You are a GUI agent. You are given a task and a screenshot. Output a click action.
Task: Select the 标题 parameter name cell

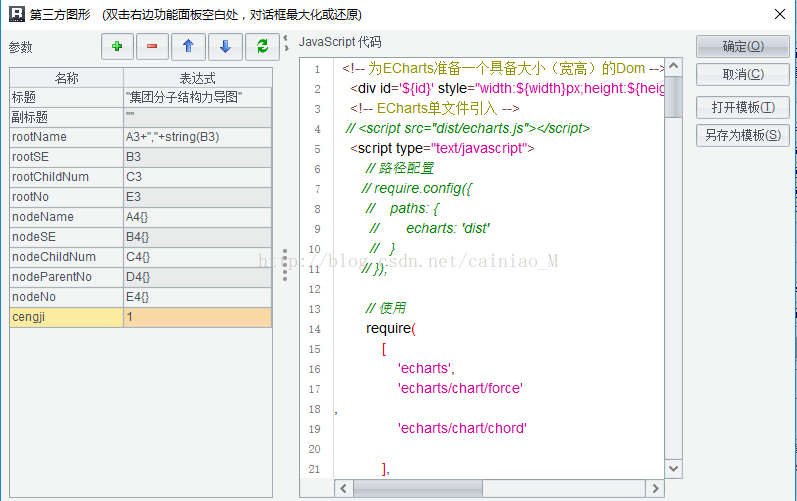[x=67, y=97]
